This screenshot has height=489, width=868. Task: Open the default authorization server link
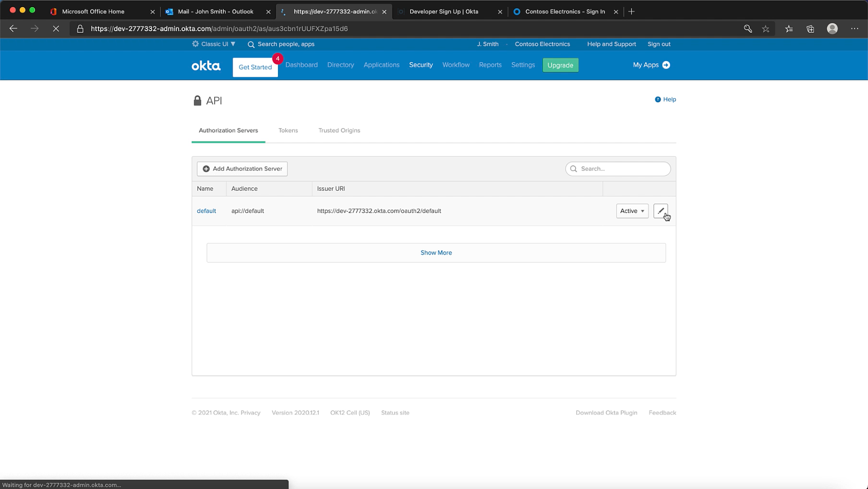[x=206, y=211]
